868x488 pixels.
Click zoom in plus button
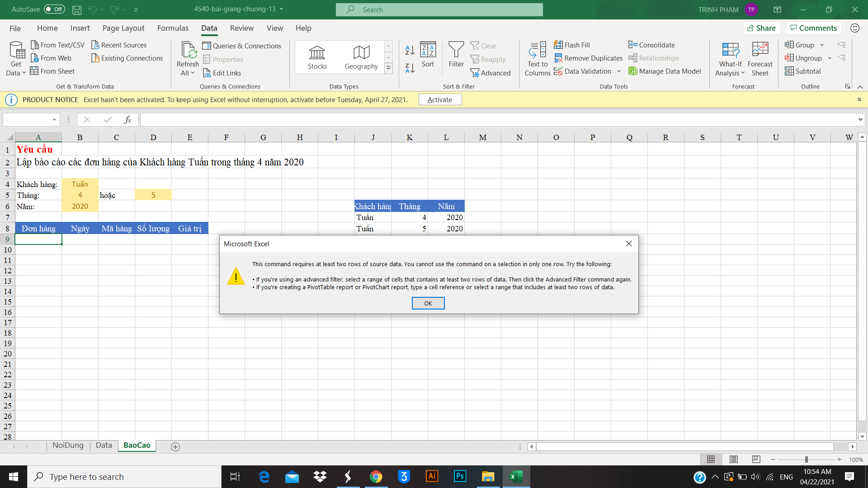(840, 459)
